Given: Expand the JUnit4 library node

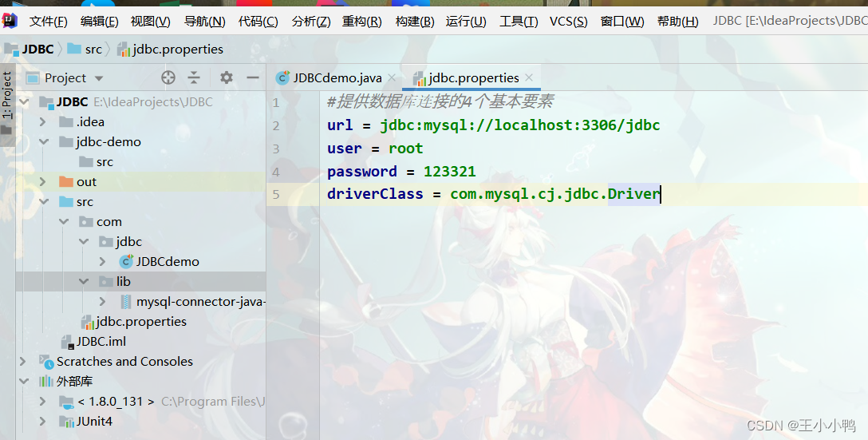Looking at the screenshot, I should pos(43,421).
